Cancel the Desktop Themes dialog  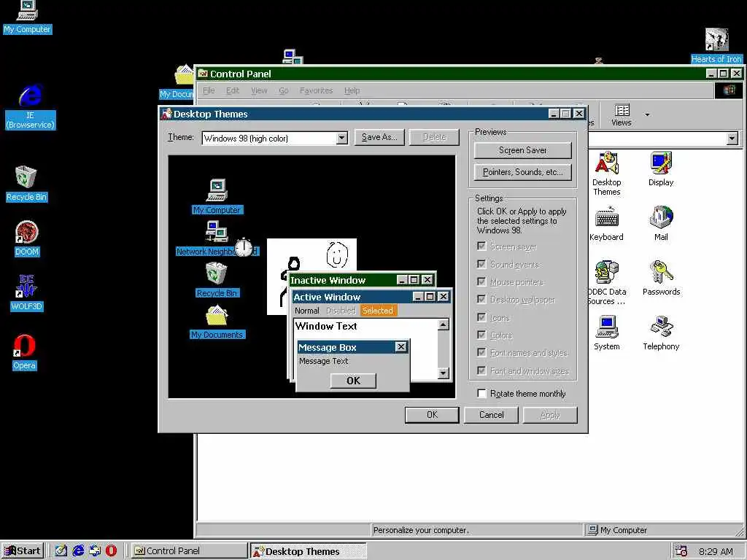pos(491,415)
